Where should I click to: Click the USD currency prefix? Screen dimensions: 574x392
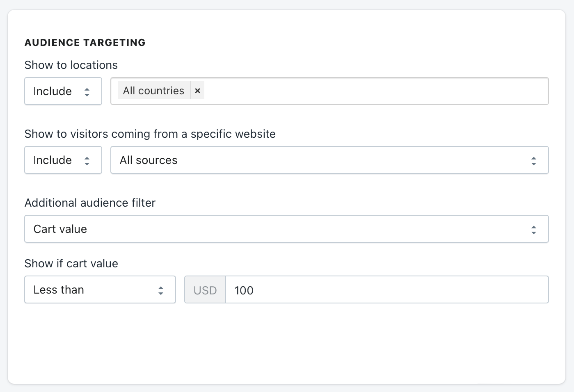click(205, 290)
